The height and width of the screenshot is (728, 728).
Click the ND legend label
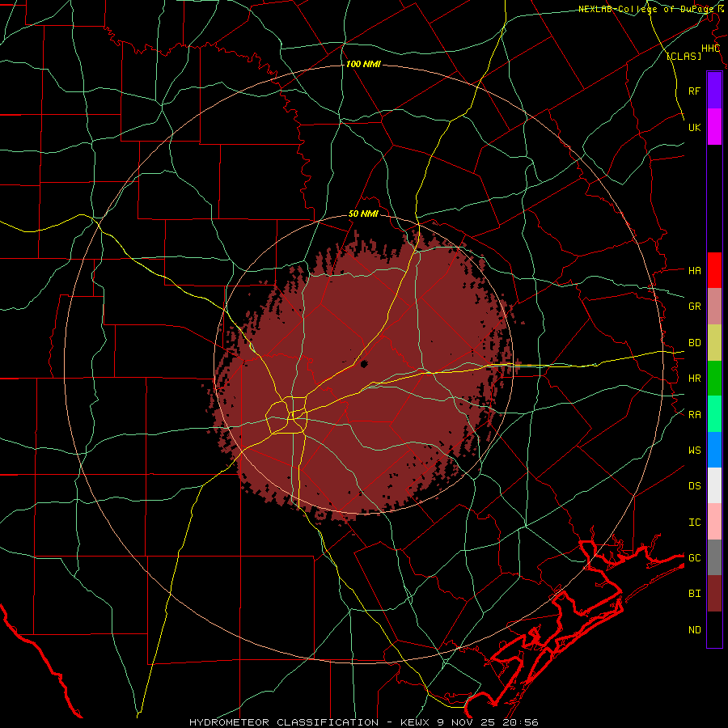694,630
